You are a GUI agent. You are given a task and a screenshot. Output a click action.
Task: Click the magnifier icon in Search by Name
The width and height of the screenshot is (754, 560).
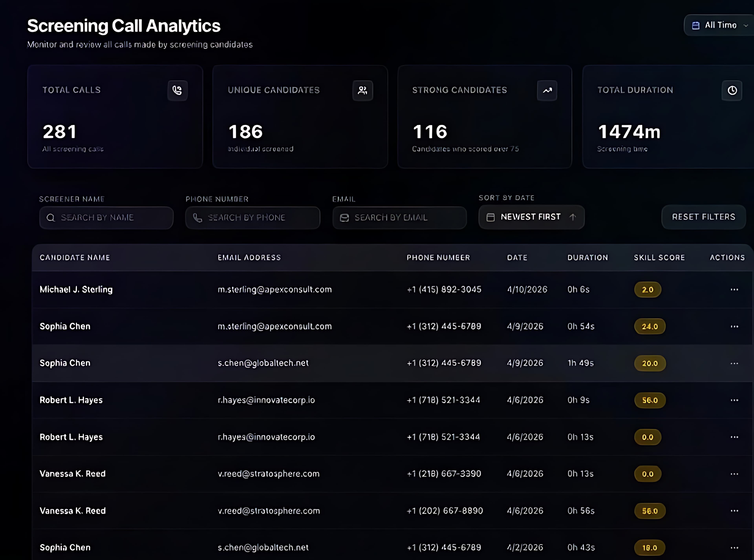coord(51,218)
